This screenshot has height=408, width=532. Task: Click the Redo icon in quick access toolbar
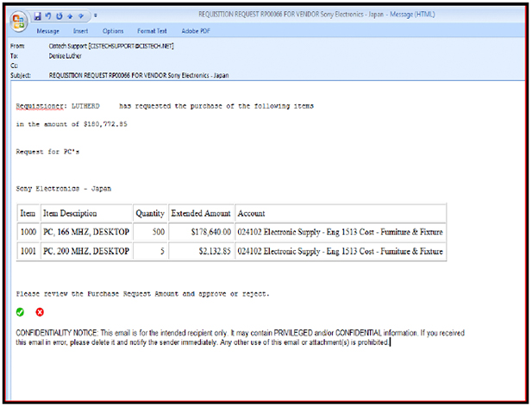59,16
